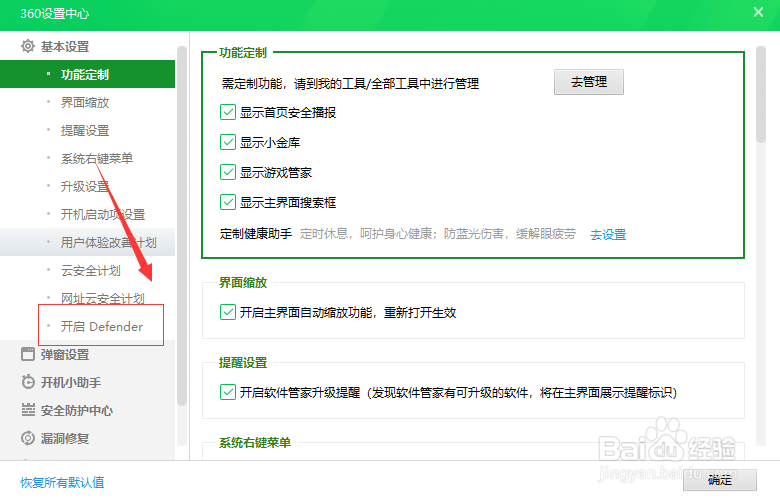780x500 pixels.
Task: Toggle 开启软件管家升级提醒 checkbox
Action: click(x=228, y=392)
